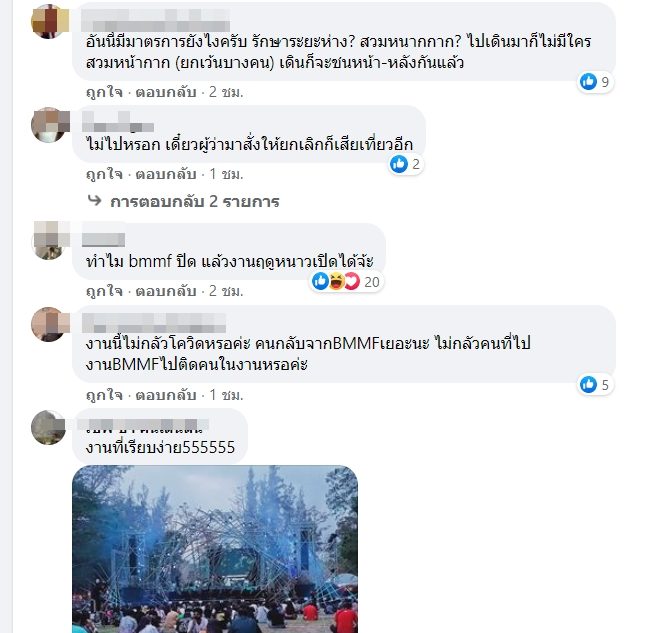Image resolution: width=662 pixels, height=633 pixels.
Task: Open the concert stage photo attachment
Action: pos(215,549)
